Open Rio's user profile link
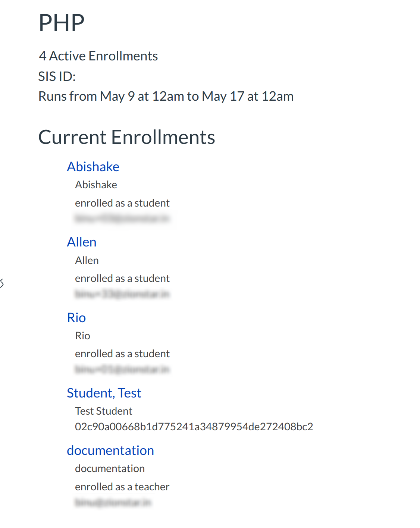 (76, 318)
